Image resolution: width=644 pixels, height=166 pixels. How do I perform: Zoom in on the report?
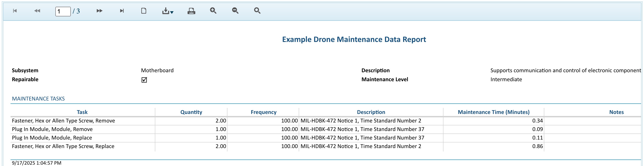pyautogui.click(x=213, y=11)
